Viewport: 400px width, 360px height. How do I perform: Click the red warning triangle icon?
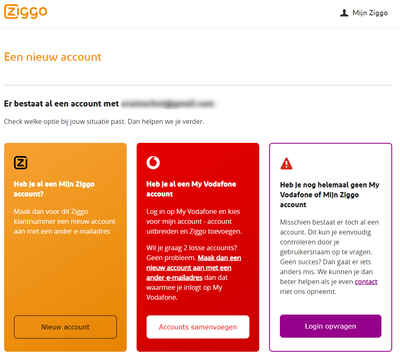286,164
